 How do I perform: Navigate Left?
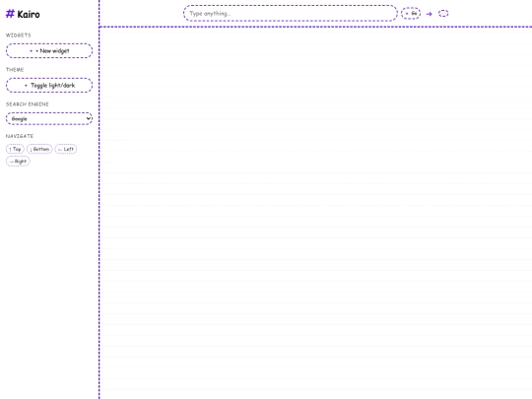tap(66, 149)
